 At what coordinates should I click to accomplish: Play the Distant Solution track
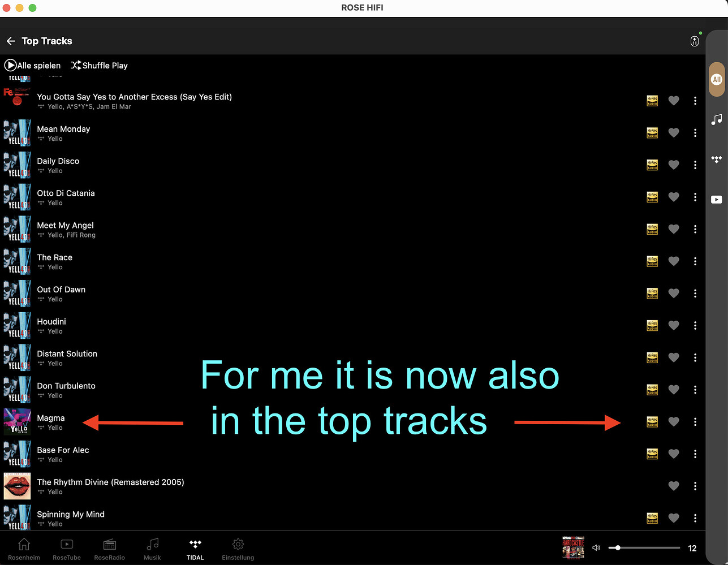[67, 354]
